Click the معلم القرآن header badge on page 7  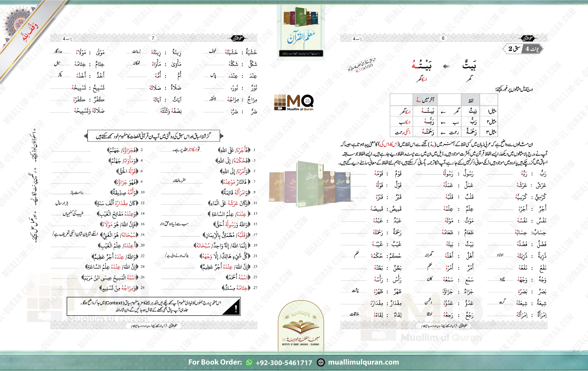pyautogui.click(x=238, y=38)
